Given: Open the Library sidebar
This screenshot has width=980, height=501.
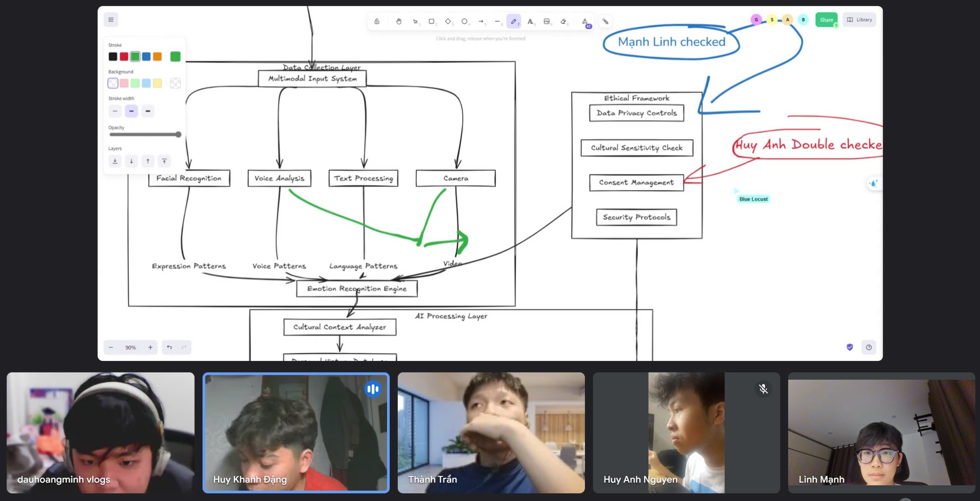Looking at the screenshot, I should [x=859, y=20].
